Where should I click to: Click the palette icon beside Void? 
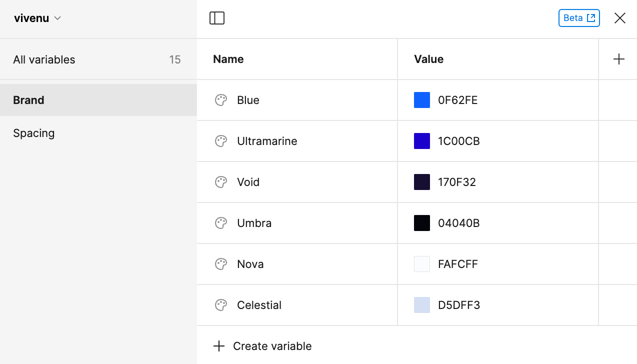point(221,182)
